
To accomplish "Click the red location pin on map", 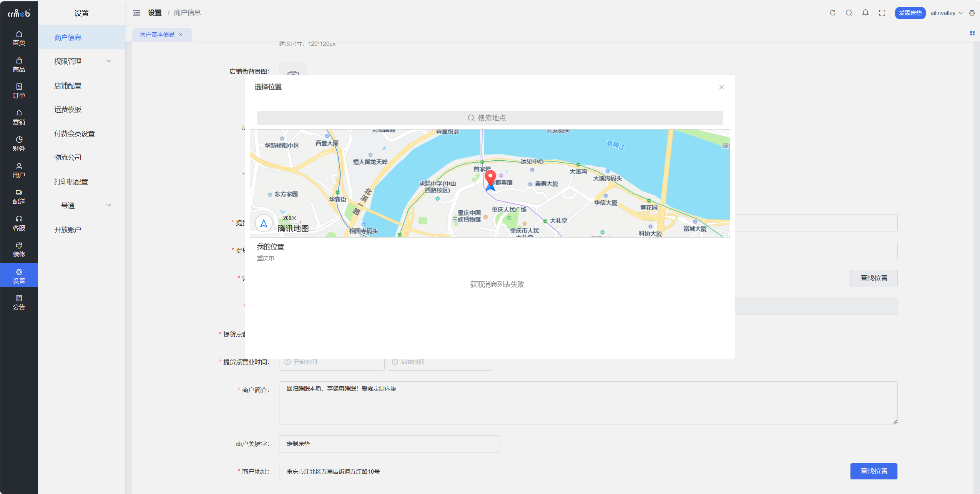I will [x=490, y=178].
